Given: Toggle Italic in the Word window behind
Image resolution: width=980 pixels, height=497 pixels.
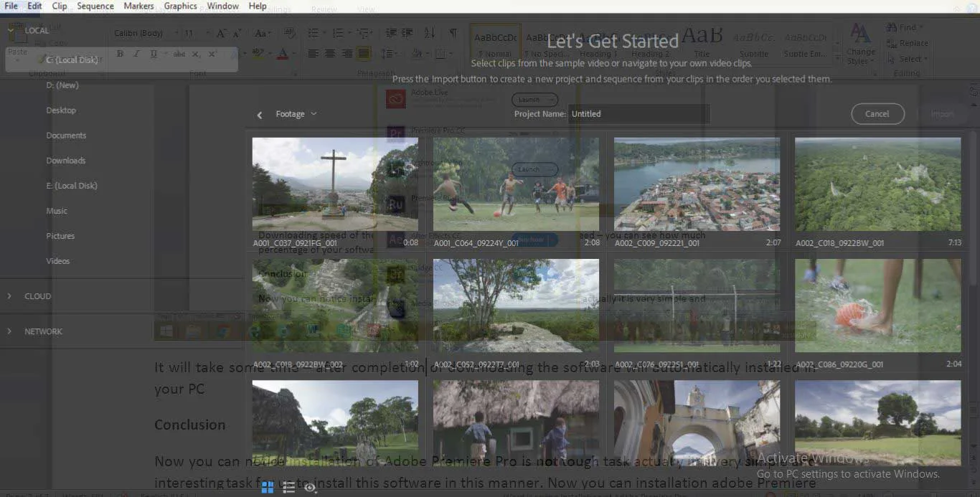Looking at the screenshot, I should click(x=136, y=54).
